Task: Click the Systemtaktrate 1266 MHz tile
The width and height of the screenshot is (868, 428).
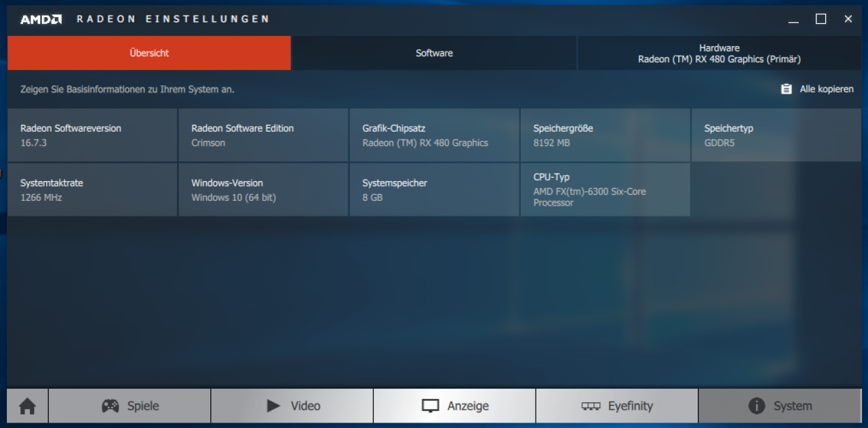Action: click(x=92, y=190)
